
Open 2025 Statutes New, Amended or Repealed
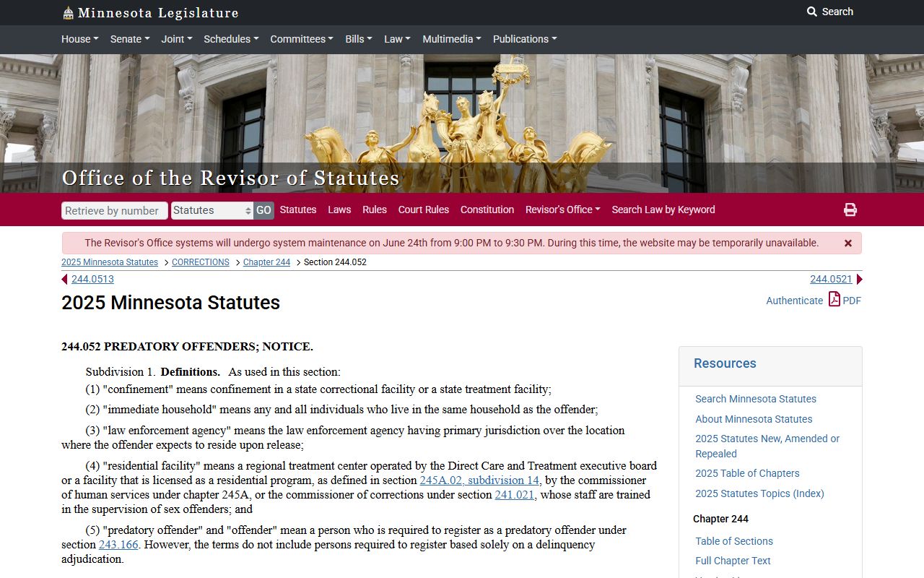tap(767, 446)
